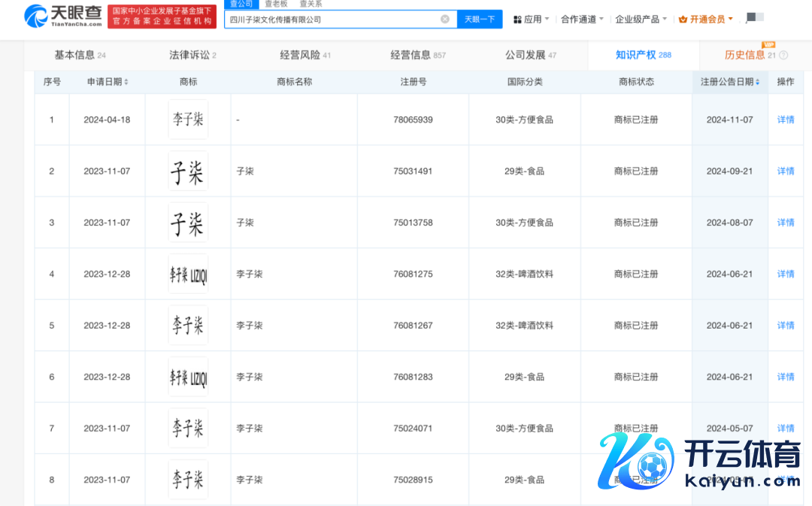Click the 国际分类 column header
Image resolution: width=812 pixels, height=506 pixels.
pyautogui.click(x=525, y=82)
